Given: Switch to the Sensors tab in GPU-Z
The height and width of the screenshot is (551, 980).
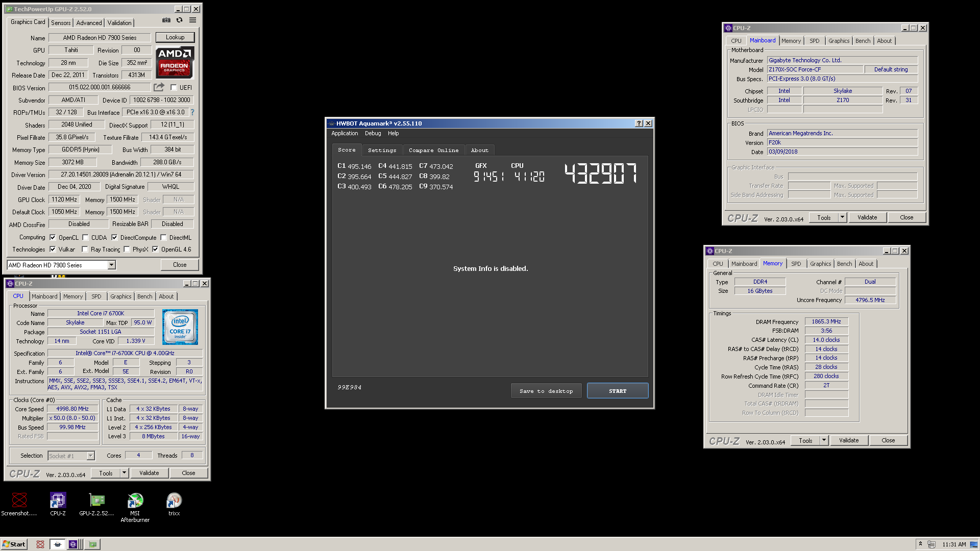Looking at the screenshot, I should (61, 23).
